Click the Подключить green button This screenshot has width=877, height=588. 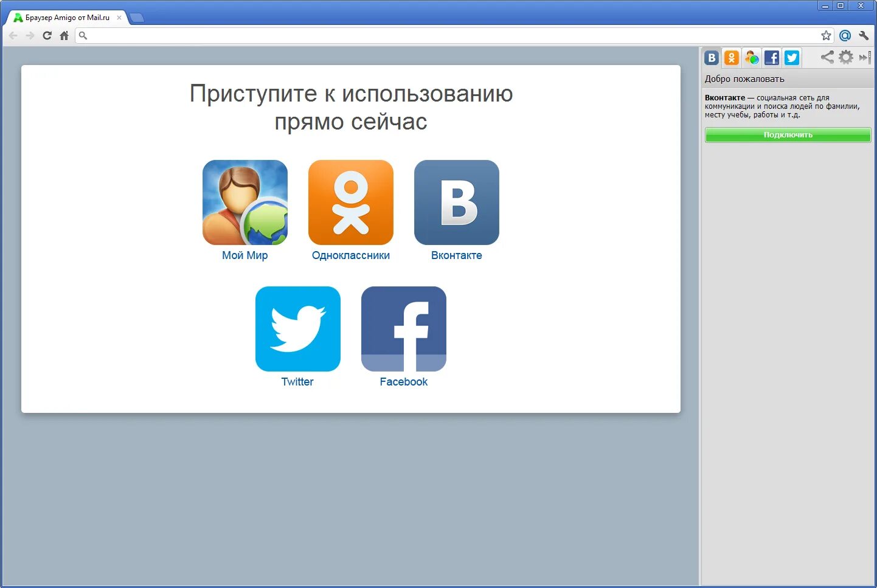(x=788, y=135)
